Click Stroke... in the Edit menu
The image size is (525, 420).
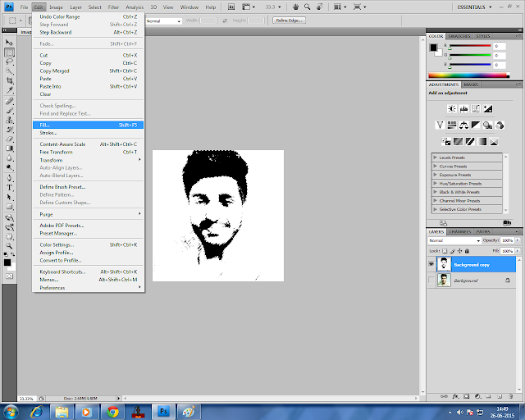48,132
